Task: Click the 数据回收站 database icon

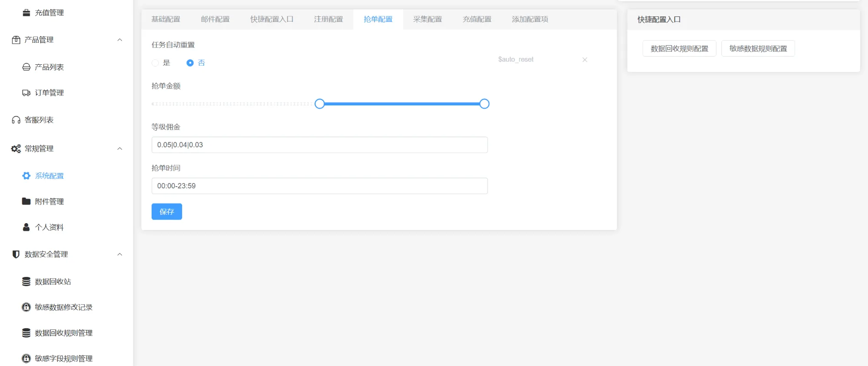Action: (x=26, y=282)
